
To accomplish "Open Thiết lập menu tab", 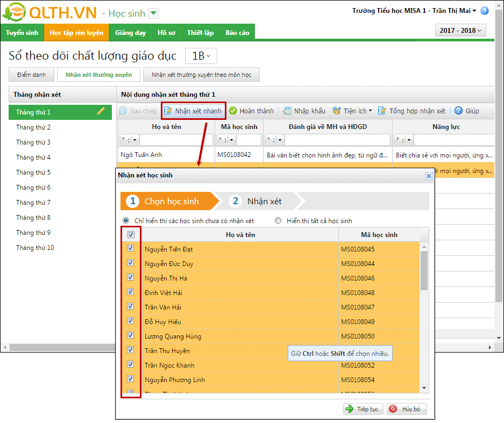I will coord(201,32).
